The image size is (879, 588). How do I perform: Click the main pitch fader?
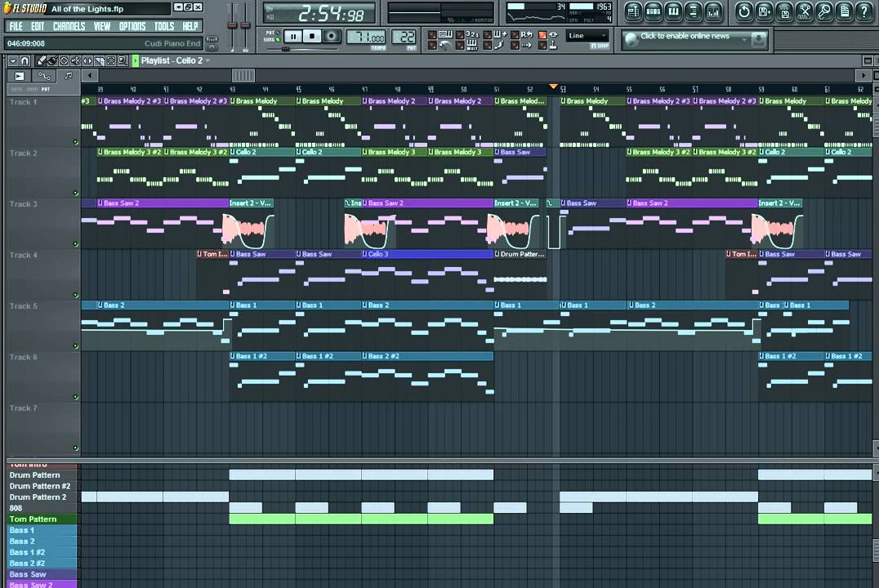[x=245, y=26]
